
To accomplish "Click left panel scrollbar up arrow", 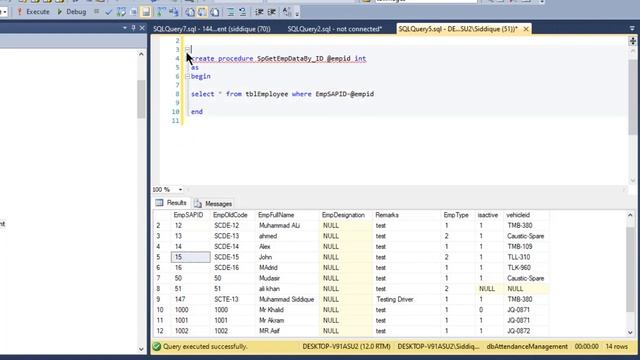I will point(141,54).
